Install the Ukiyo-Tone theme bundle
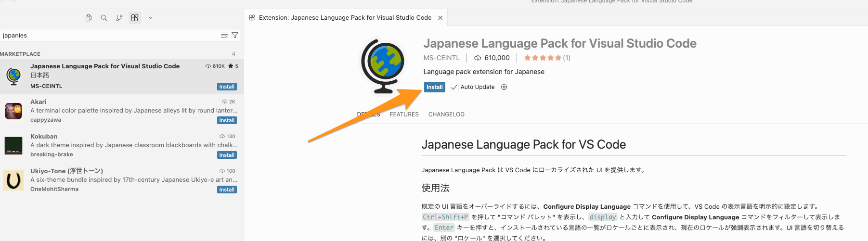Screen dimensions: 868x241 [x=227, y=190]
